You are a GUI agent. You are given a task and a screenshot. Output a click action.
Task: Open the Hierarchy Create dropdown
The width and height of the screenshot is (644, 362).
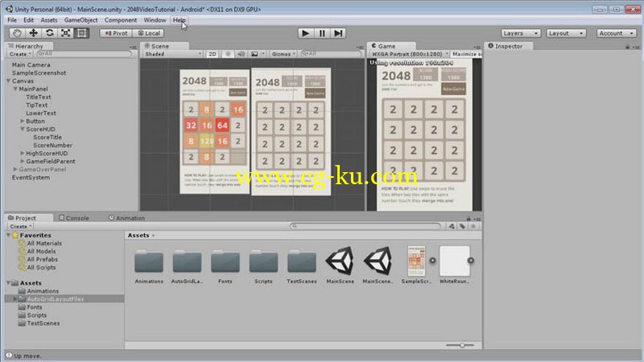(19, 54)
